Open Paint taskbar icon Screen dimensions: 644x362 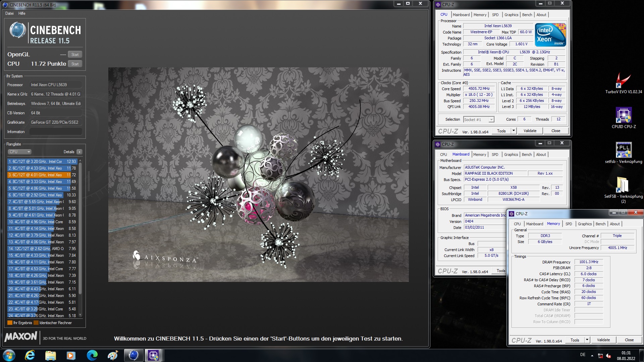113,355
